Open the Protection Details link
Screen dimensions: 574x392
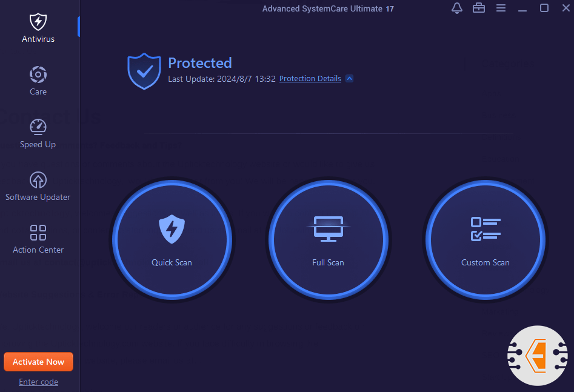coord(310,79)
